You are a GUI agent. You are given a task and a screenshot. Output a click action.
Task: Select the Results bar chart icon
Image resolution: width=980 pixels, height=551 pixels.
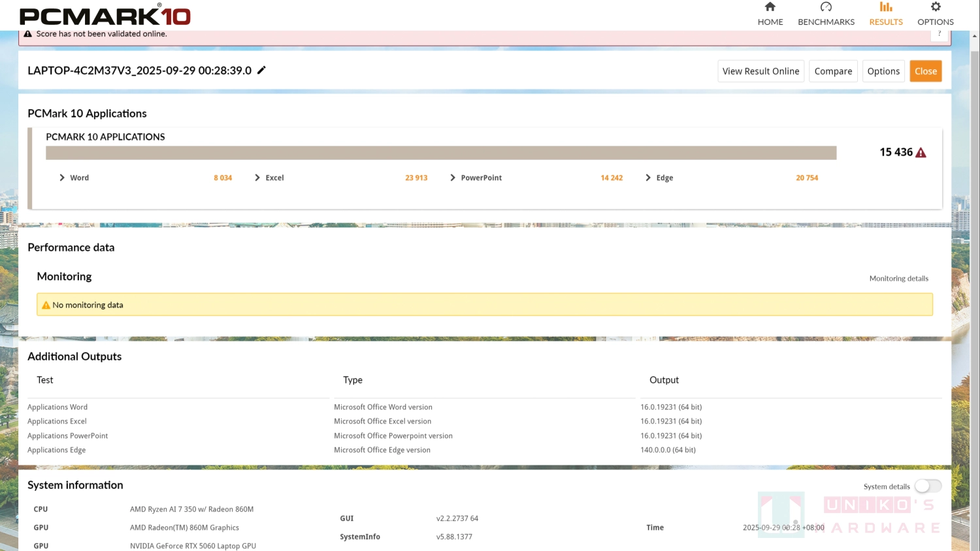pyautogui.click(x=886, y=7)
